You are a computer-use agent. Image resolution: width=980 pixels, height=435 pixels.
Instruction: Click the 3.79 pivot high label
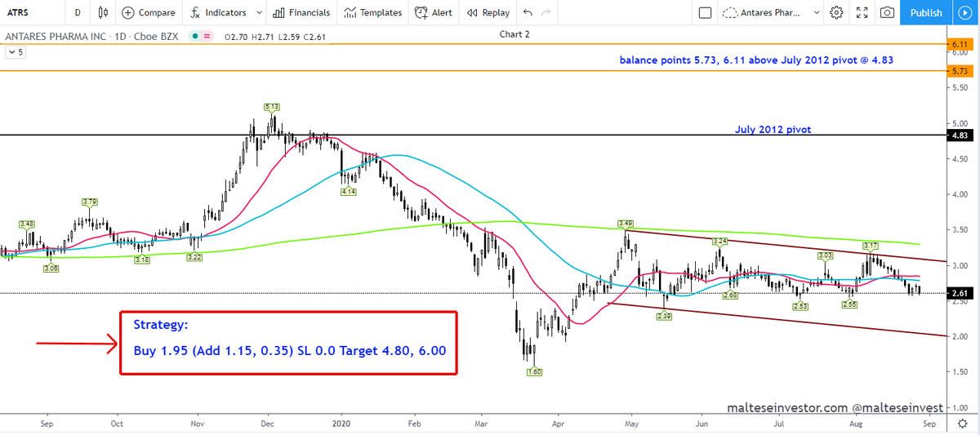(x=90, y=202)
